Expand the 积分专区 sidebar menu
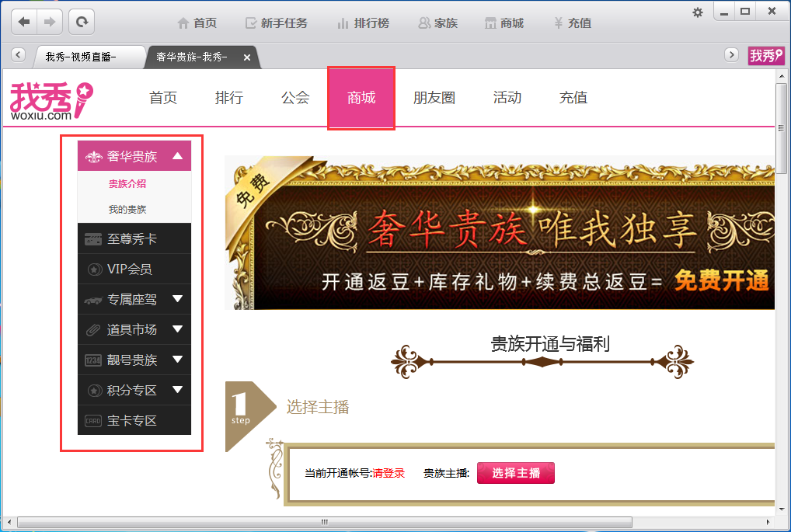The width and height of the screenshot is (791, 532). pos(177,390)
